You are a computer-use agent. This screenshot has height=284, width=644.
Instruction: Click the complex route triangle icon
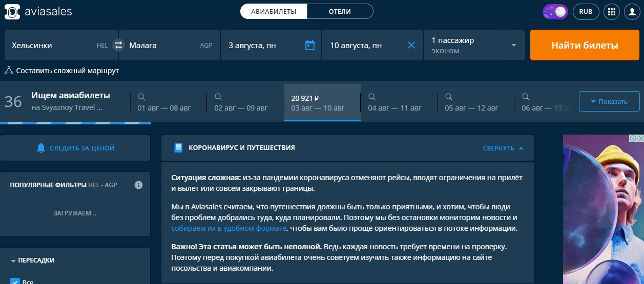click(9, 71)
